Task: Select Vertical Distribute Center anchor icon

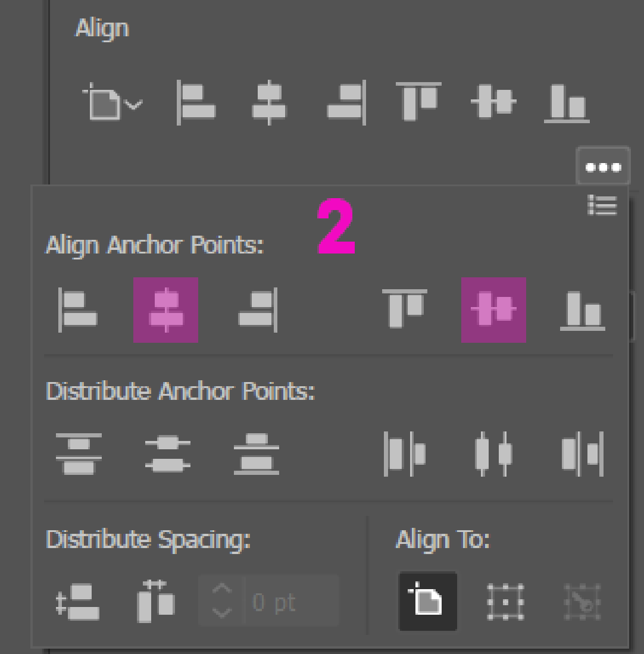Action: [168, 455]
